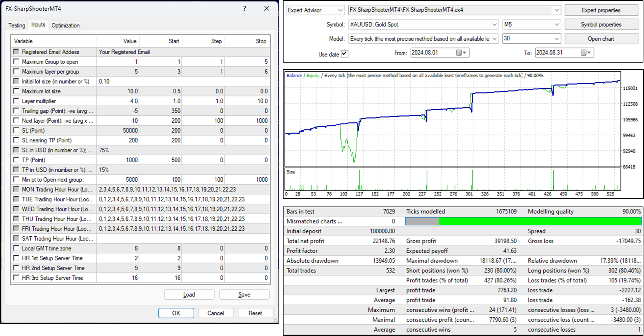Switch to the Testing tab

pyautogui.click(x=17, y=25)
